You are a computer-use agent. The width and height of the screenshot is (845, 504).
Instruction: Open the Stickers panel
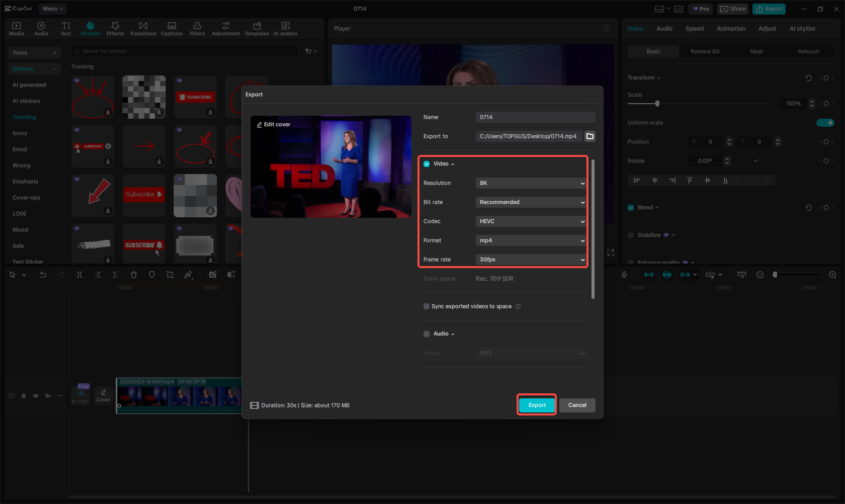coord(91,28)
